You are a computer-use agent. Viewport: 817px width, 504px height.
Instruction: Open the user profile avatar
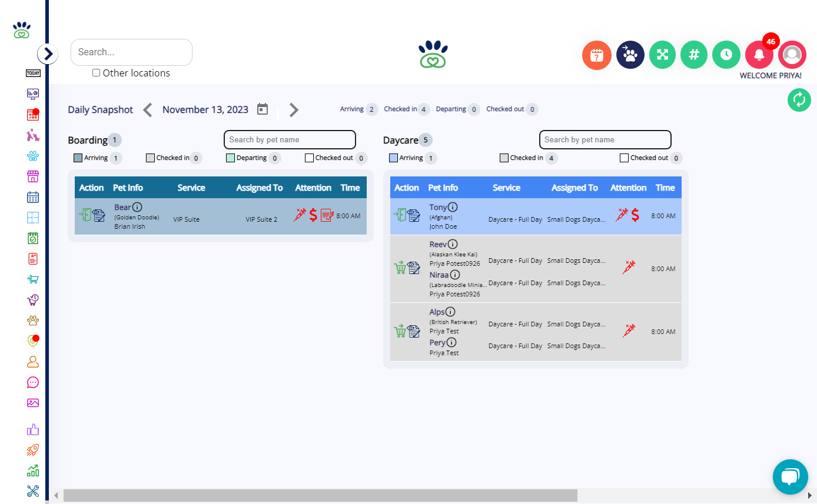(792, 55)
